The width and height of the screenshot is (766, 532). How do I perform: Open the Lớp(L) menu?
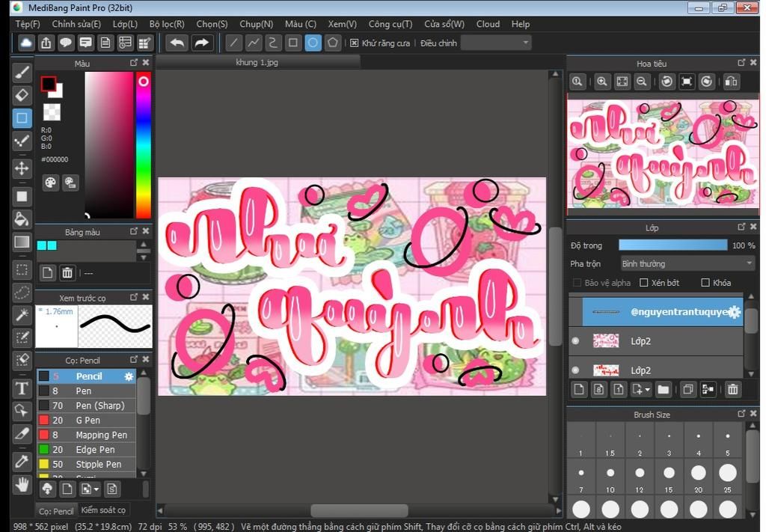(125, 24)
